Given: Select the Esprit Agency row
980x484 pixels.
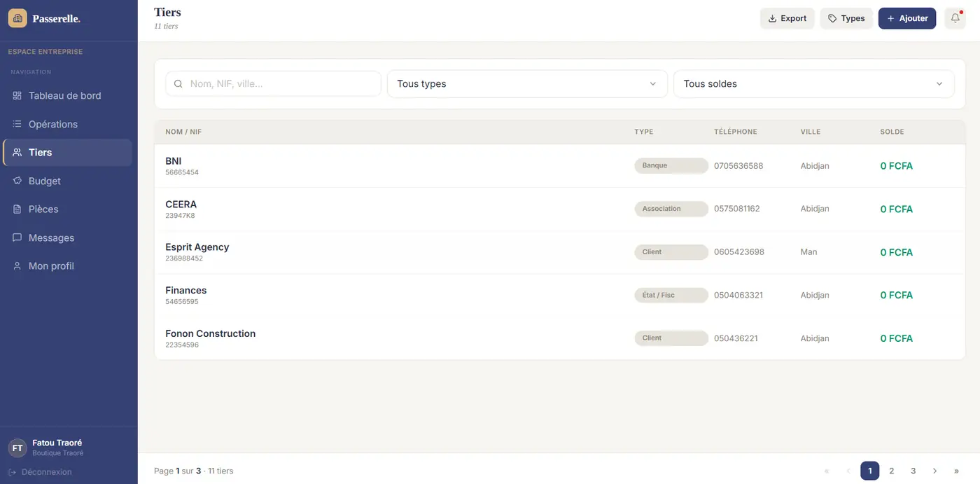Looking at the screenshot, I should pyautogui.click(x=560, y=252).
